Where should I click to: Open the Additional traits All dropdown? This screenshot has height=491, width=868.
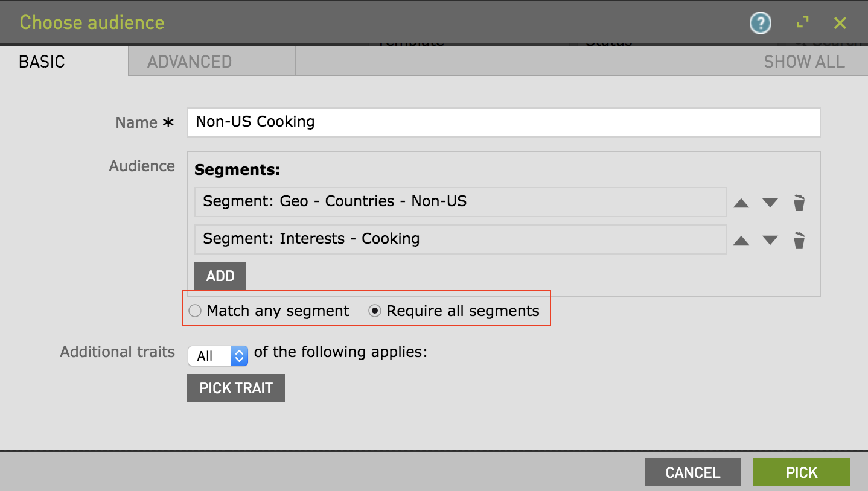[218, 356]
